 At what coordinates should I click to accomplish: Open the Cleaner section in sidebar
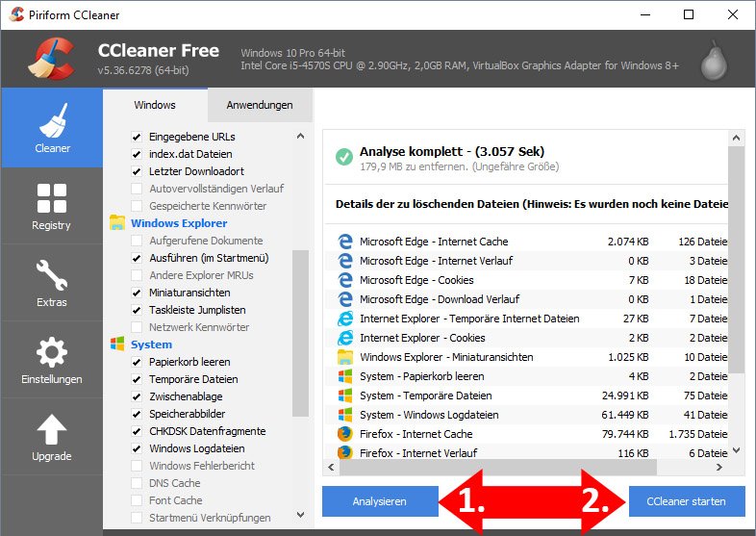coord(52,128)
